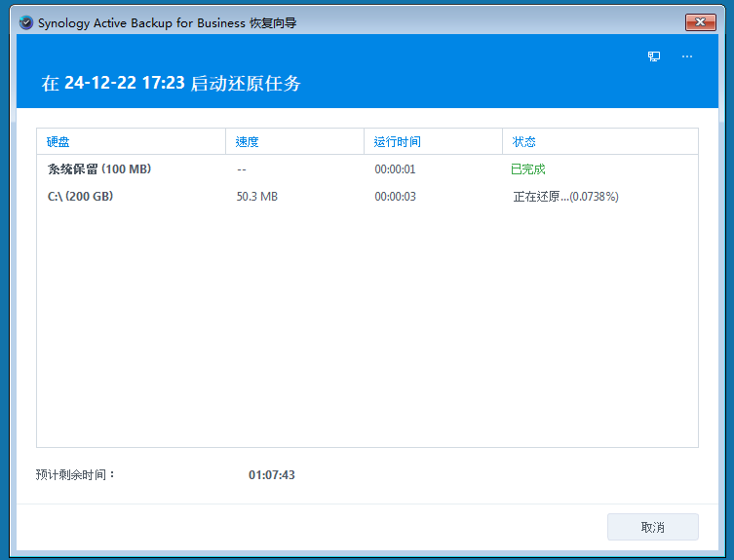Viewport: 734px width, 560px height.
Task: Click the 运行时间 column header
Action: 398,142
